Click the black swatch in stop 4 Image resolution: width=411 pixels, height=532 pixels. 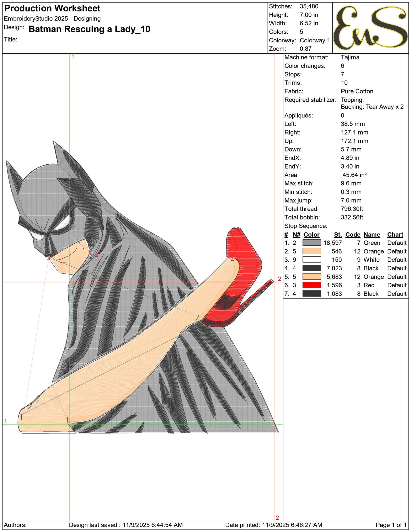[312, 268]
